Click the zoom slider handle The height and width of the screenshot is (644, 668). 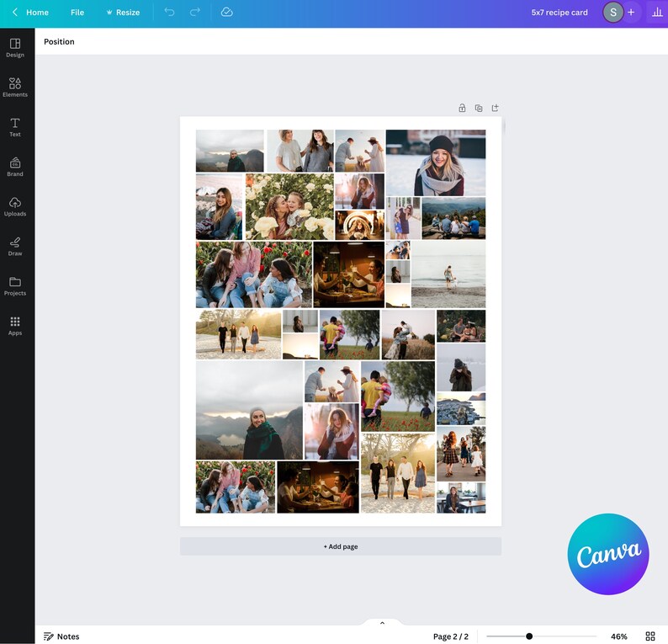pyautogui.click(x=529, y=636)
